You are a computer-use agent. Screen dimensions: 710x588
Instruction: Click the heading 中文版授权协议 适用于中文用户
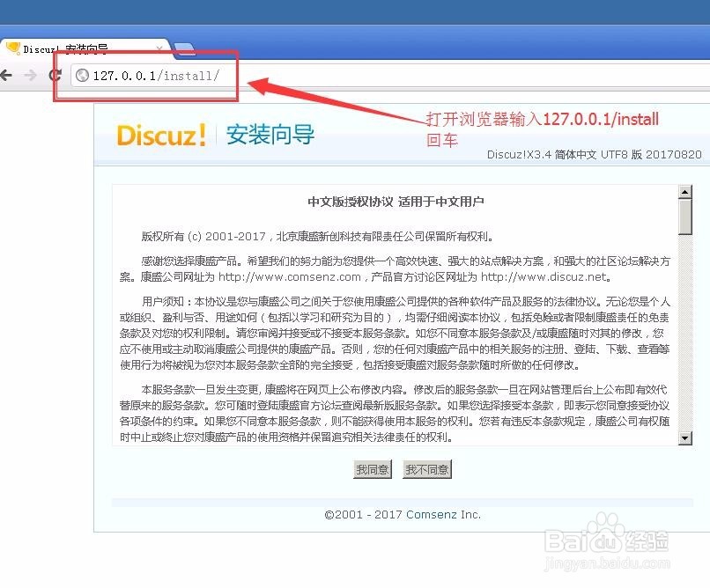[x=396, y=202]
